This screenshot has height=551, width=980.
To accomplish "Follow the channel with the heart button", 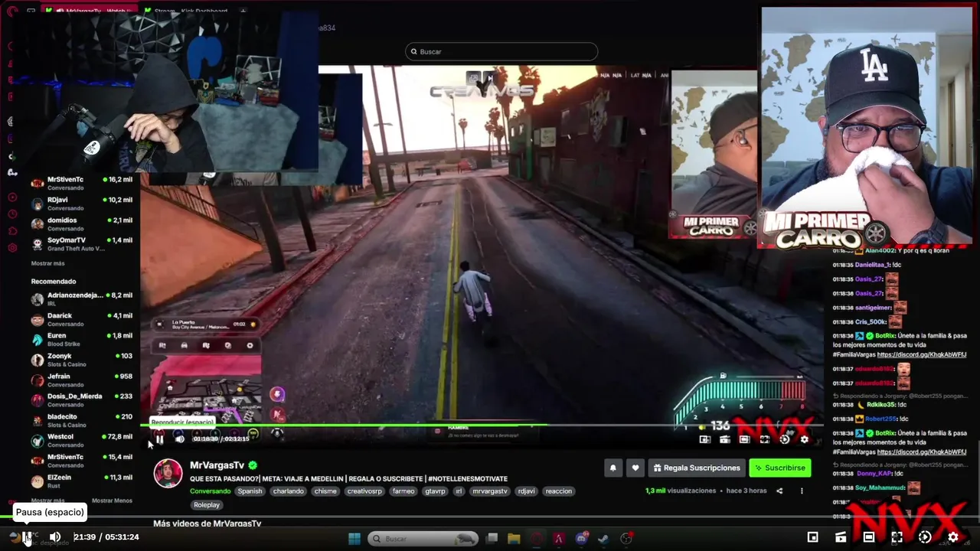I will click(635, 468).
